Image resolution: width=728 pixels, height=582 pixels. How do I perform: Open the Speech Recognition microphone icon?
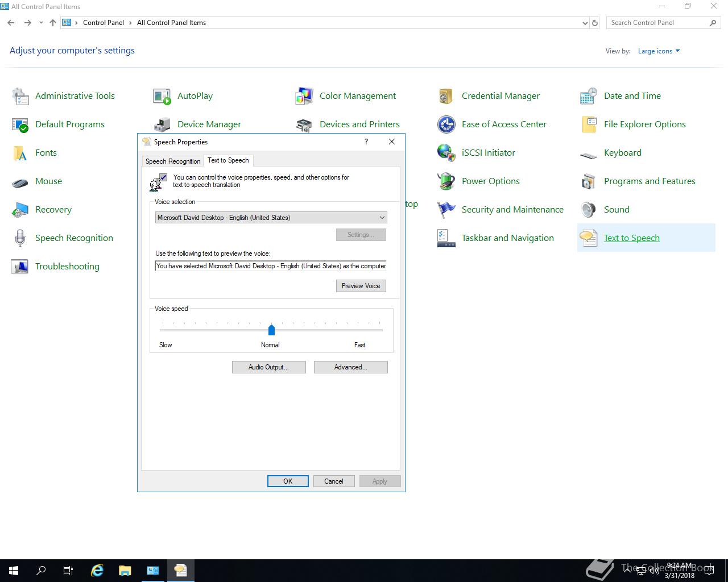pos(20,238)
